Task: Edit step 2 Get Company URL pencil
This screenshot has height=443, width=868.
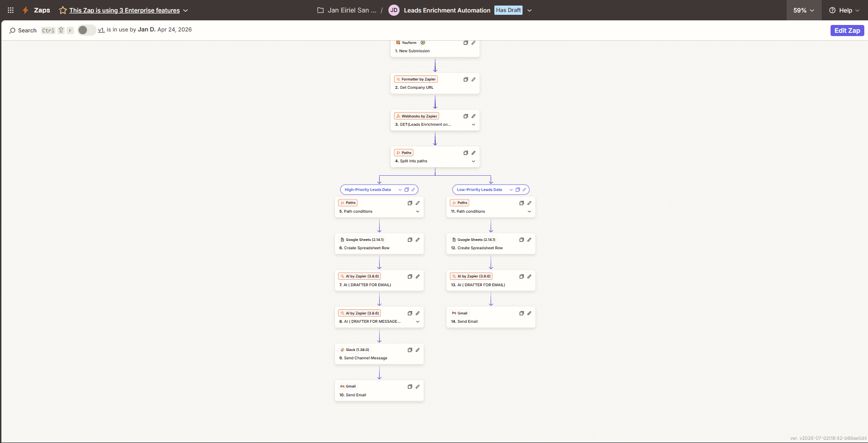Action: (474, 80)
